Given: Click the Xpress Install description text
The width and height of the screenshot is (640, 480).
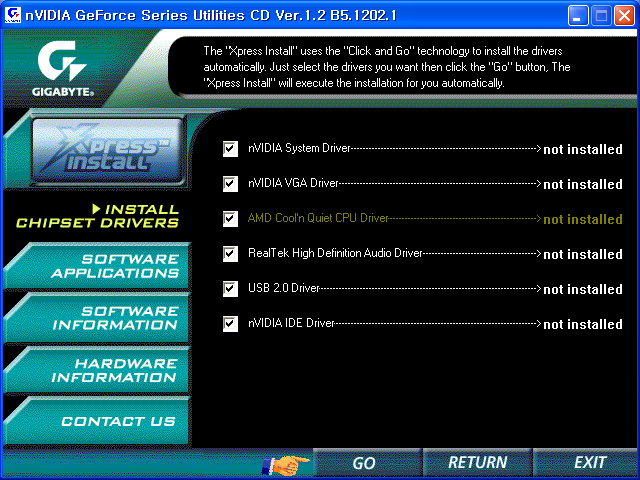Looking at the screenshot, I should click(387, 67).
